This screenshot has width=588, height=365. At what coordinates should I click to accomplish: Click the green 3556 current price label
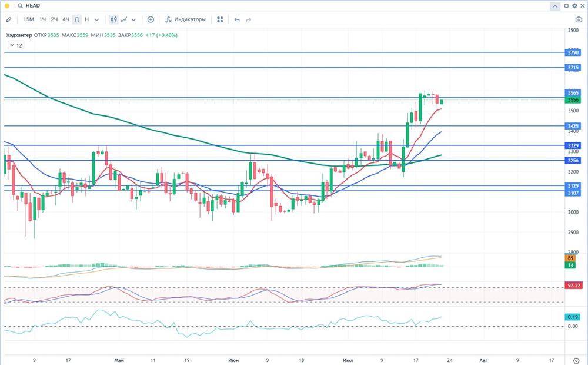[573, 100]
